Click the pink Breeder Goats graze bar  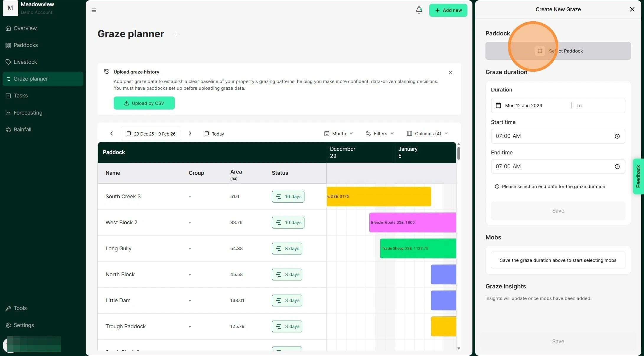pos(412,223)
